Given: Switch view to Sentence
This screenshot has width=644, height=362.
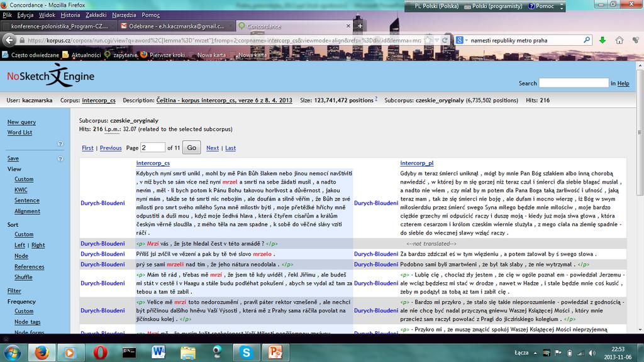Looking at the screenshot, I should click(26, 200).
